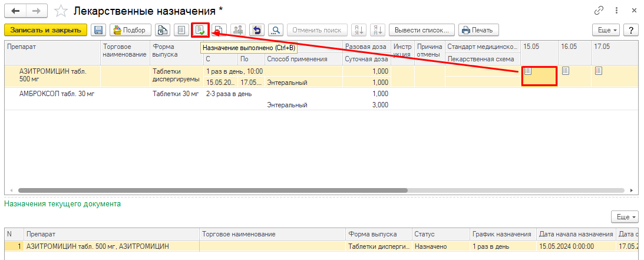Screen dimensions: 644x260
Task: Click 'Лекарственная схема' column header
Action: point(483,59)
